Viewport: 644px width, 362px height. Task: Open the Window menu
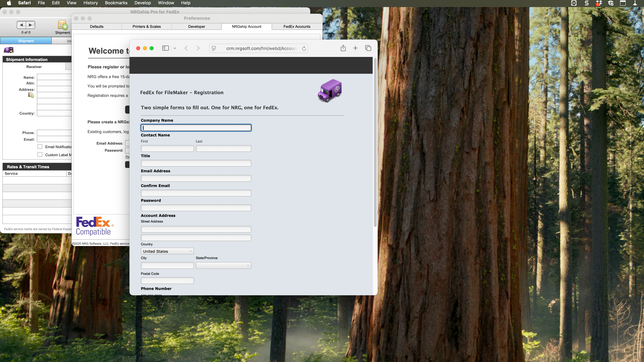click(x=166, y=3)
